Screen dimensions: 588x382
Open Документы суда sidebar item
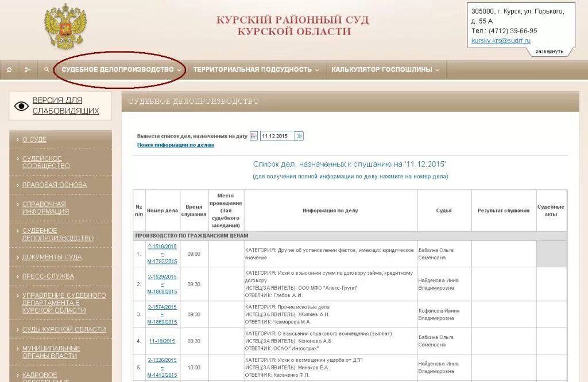pyautogui.click(x=52, y=258)
